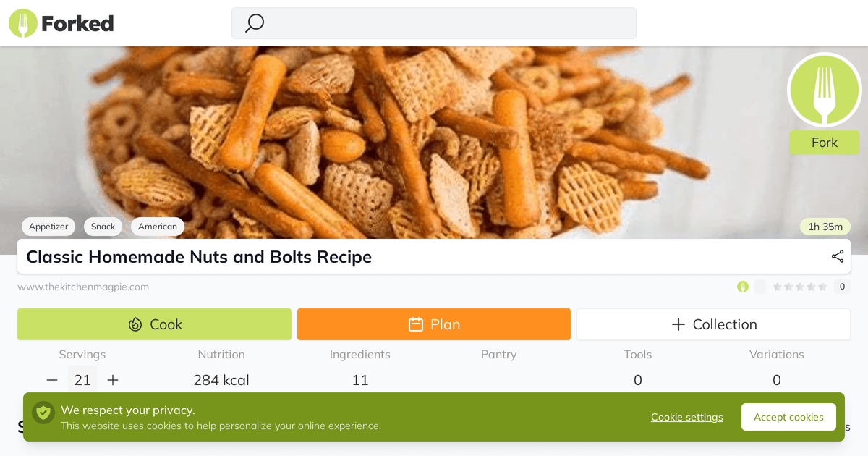Viewport: 868px width, 456px height.
Task: Increase servings with the plus stepper
Action: (112, 379)
